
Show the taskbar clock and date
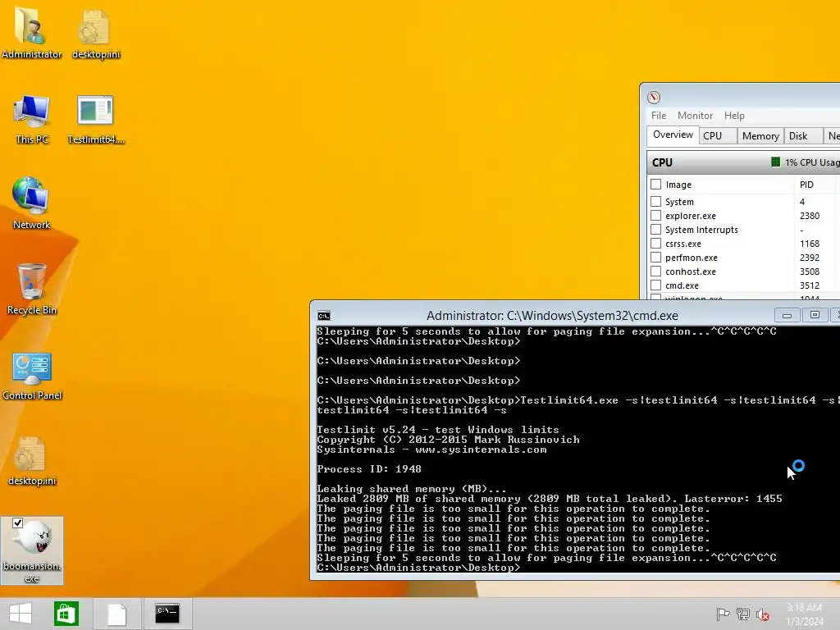pyautogui.click(x=805, y=614)
